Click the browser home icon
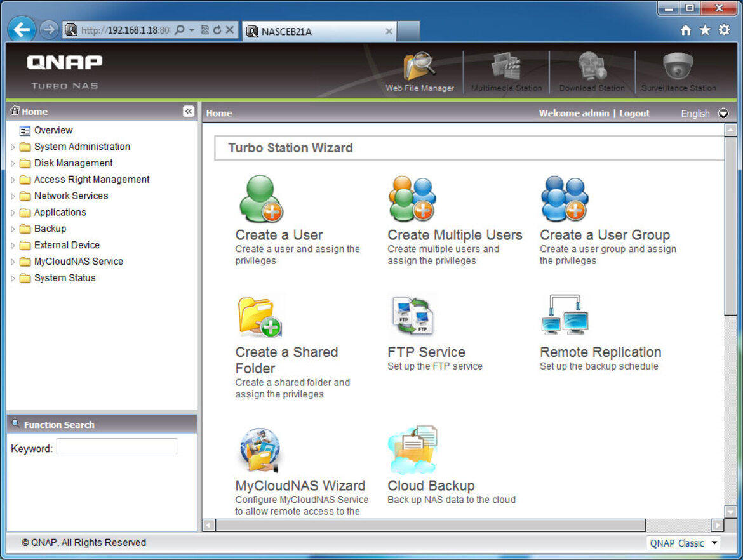Viewport: 743px width, 560px height. 686,30
